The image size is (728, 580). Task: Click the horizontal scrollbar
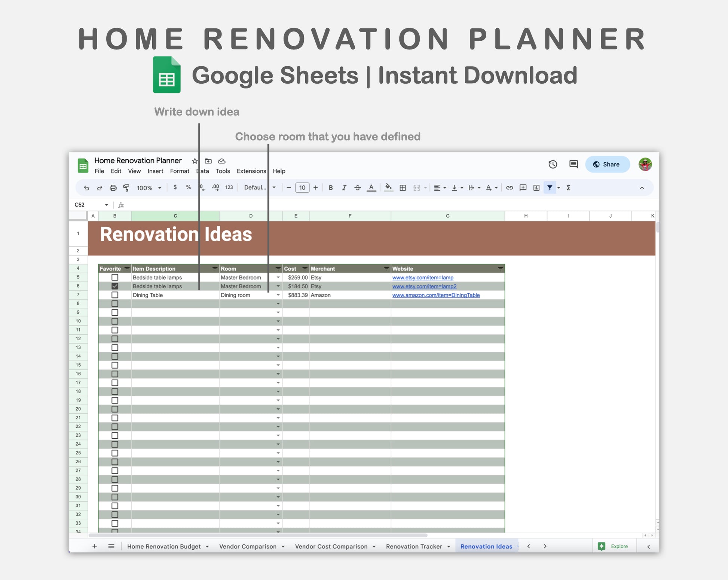[x=258, y=535]
